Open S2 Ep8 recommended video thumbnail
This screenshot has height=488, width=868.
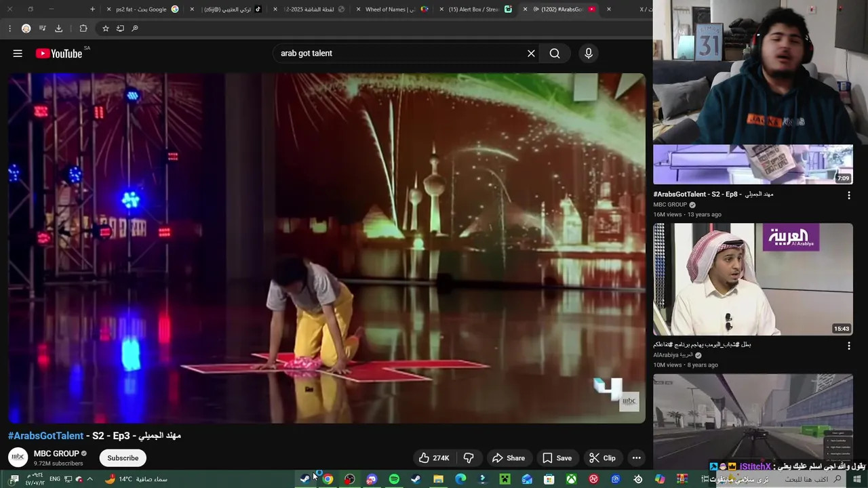[x=753, y=164]
